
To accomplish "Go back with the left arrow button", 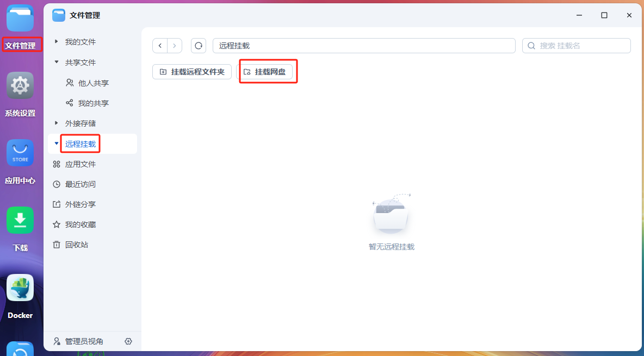I will (x=160, y=46).
